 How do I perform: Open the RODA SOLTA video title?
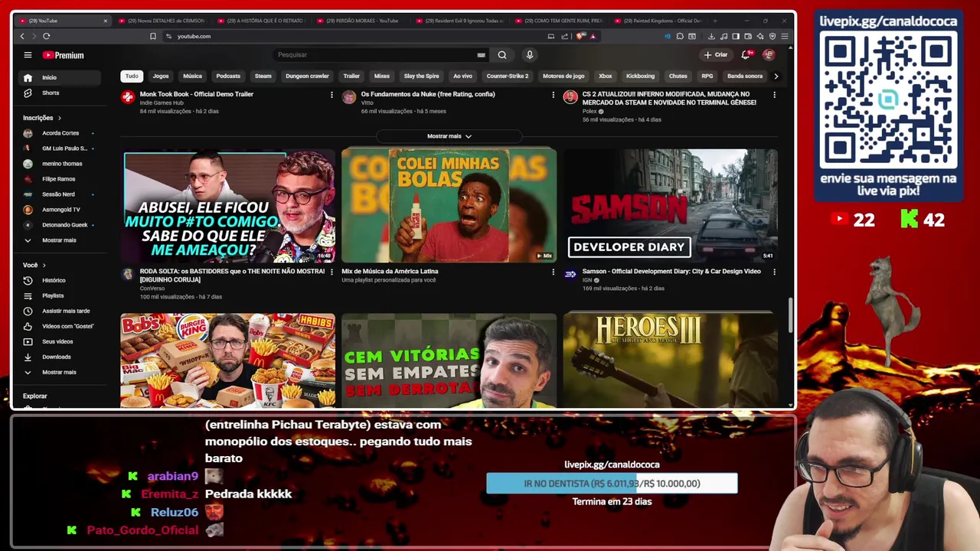click(x=232, y=275)
